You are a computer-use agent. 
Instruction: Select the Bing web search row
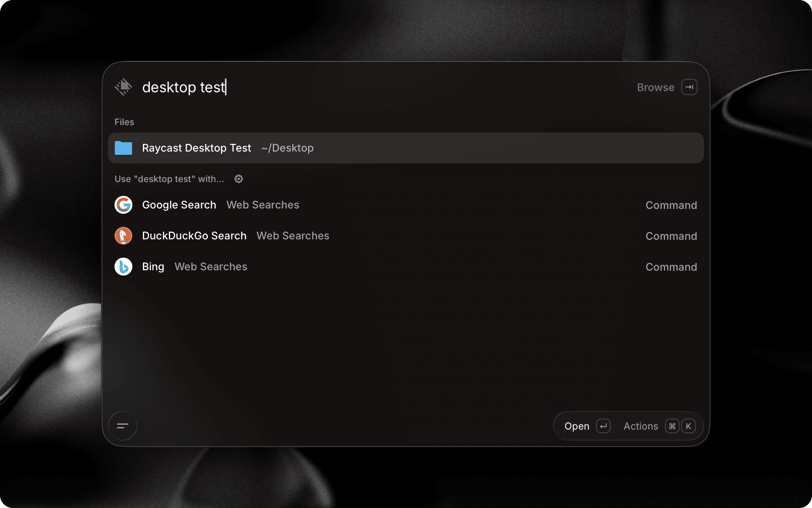pyautogui.click(x=406, y=267)
